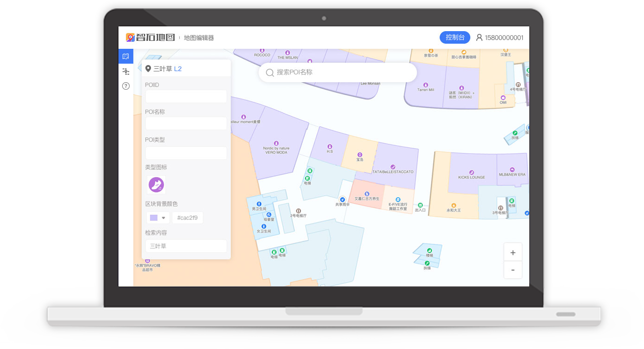Select the TATA|BeLLE|STACCATO marker
The width and height of the screenshot is (644, 349).
[x=393, y=167]
